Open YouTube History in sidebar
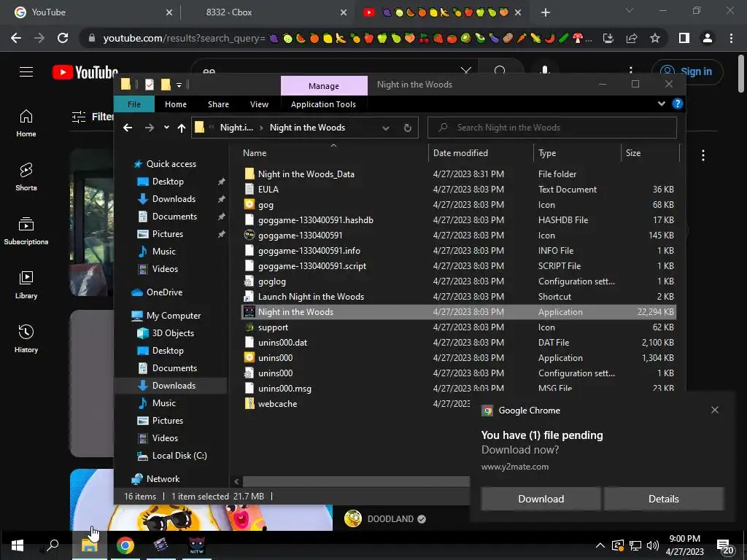Viewport: 747px width, 560px height. tap(26, 338)
